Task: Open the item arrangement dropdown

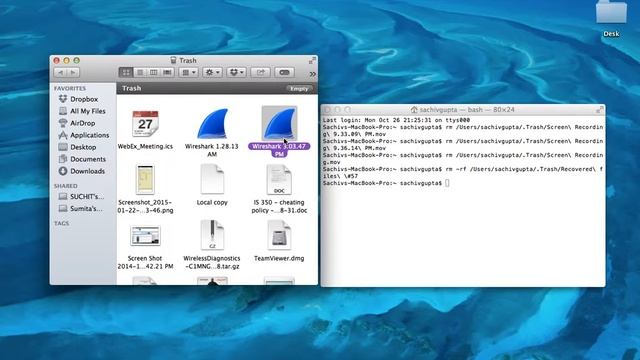Action: [189, 73]
